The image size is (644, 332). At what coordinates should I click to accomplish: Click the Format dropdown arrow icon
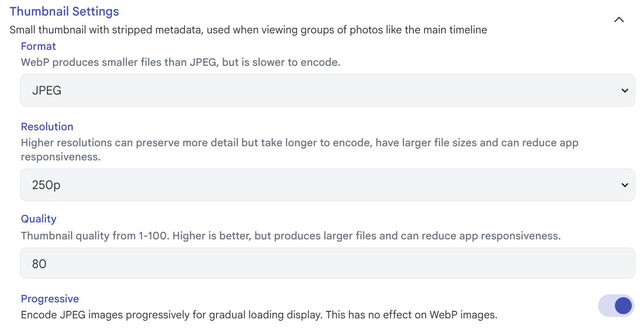pyautogui.click(x=624, y=91)
